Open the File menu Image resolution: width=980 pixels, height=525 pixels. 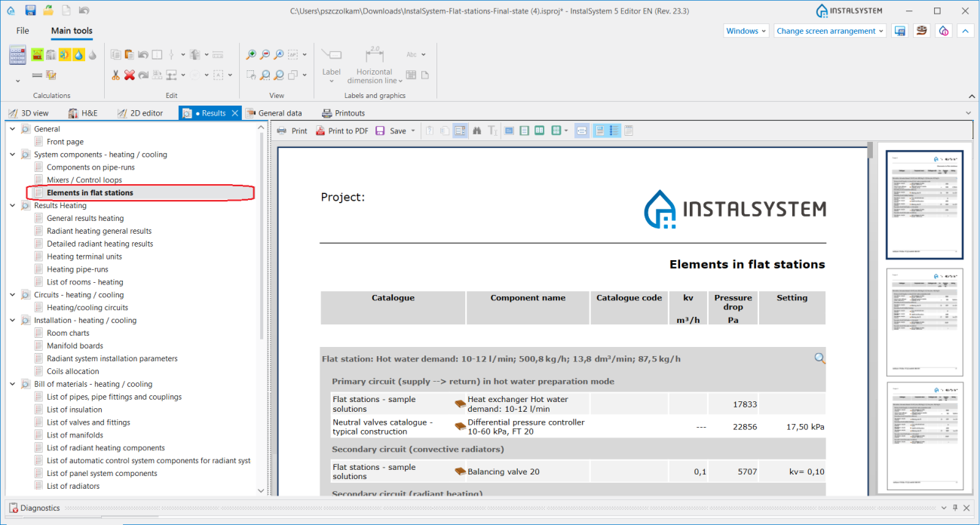[23, 31]
